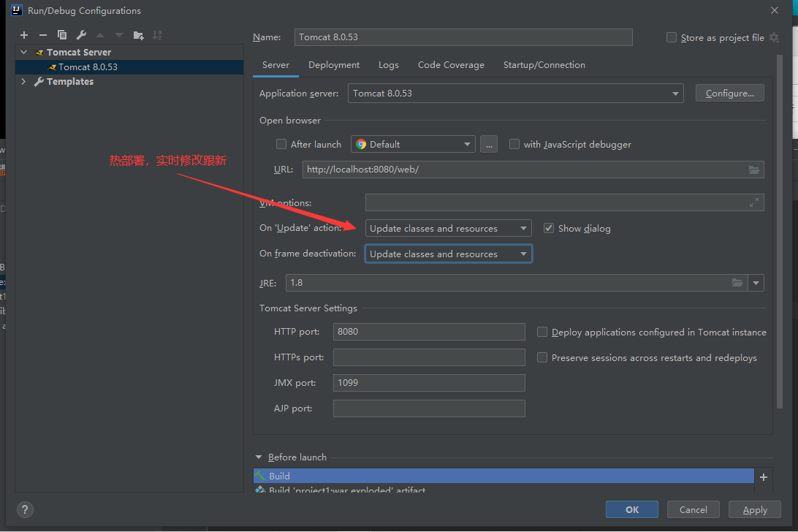Enable Preserve sessions across restarts and redeploys
Image resolution: width=798 pixels, height=532 pixels.
(542, 357)
